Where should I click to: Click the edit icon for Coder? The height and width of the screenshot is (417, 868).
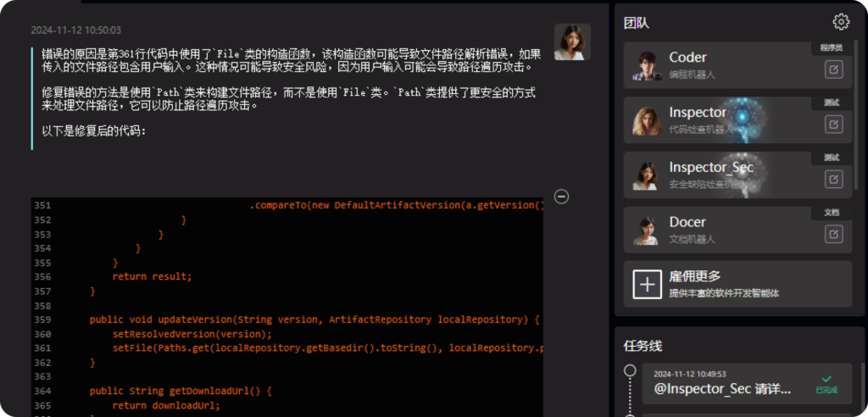pyautogui.click(x=834, y=71)
